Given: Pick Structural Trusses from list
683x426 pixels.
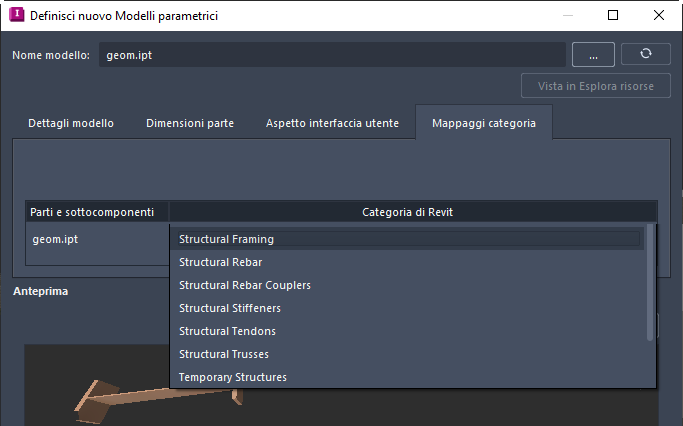Looking at the screenshot, I should coord(407,354).
